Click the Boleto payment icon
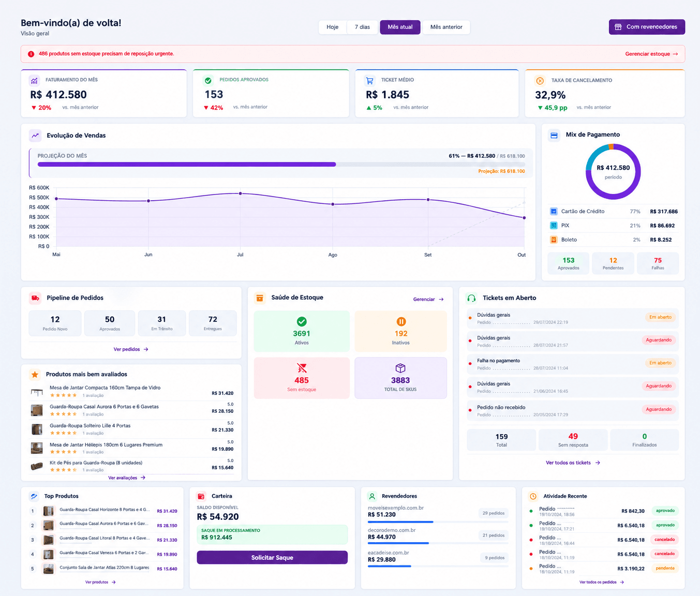This screenshot has width=700, height=596. click(x=554, y=240)
